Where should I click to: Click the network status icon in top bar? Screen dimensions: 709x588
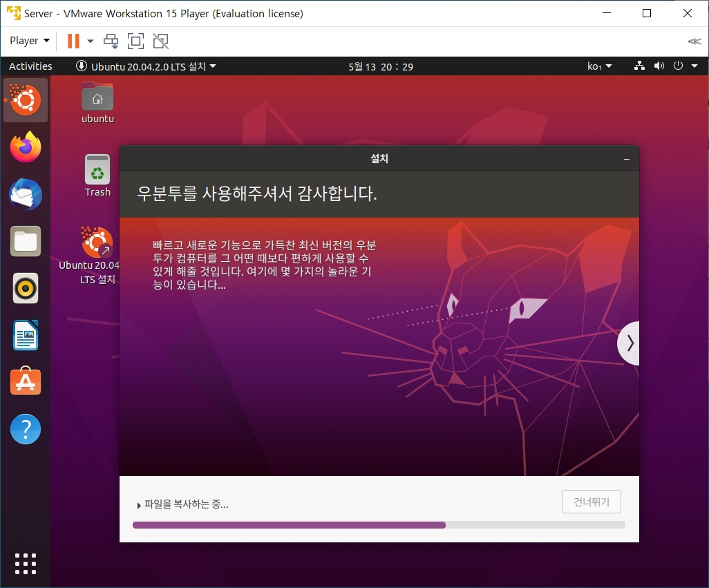click(x=639, y=66)
